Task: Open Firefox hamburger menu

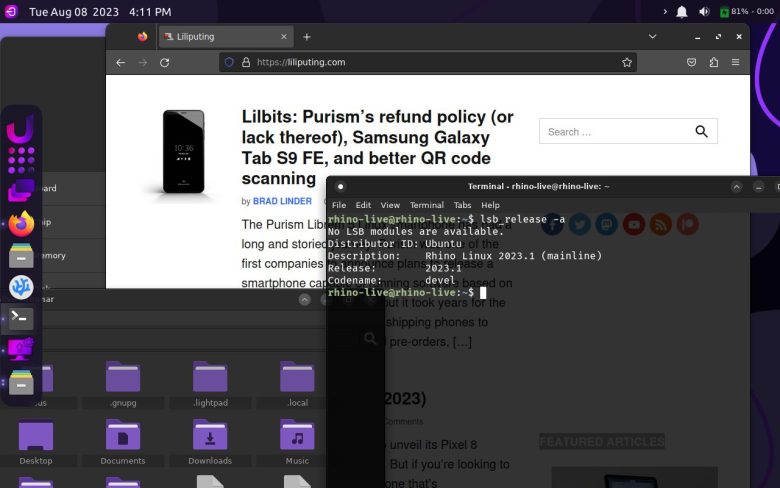Action: pos(736,62)
